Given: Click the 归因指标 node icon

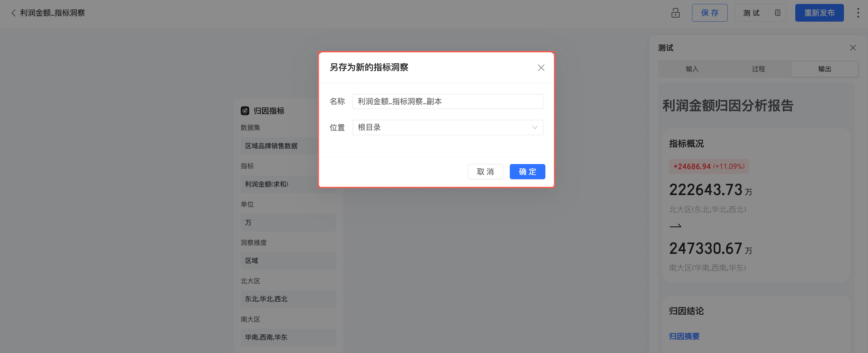Looking at the screenshot, I should [x=245, y=111].
